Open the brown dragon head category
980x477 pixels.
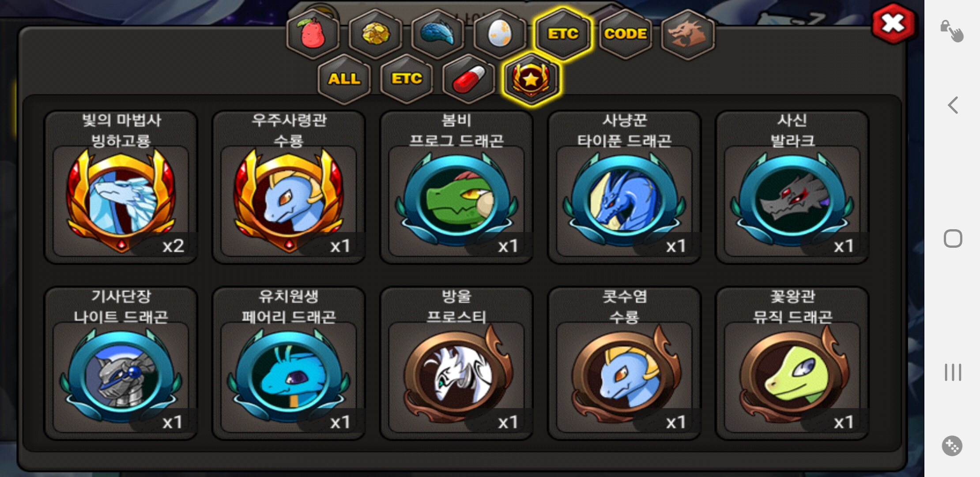coord(688,34)
